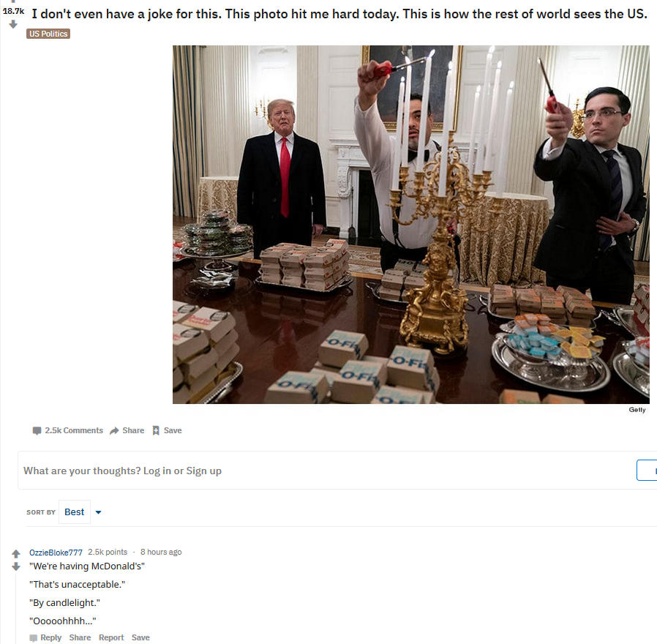657x644 pixels.
Task: Downvote OzzieBloke777's comment
Action: (16, 566)
